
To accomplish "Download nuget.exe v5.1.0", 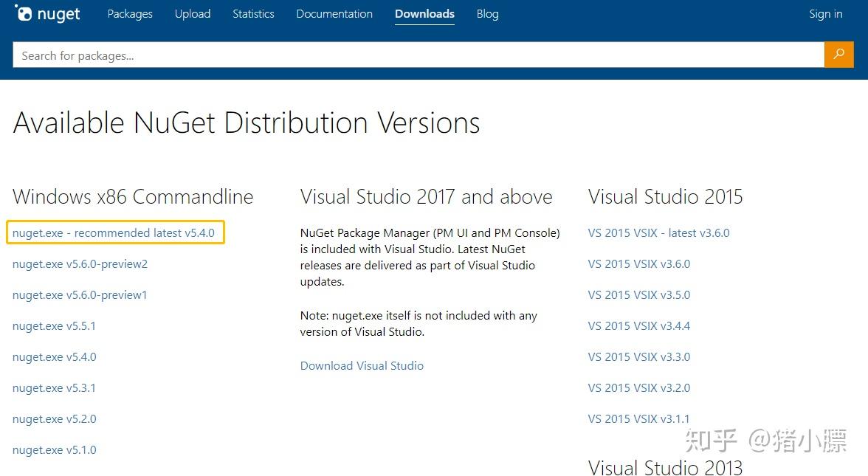I will [54, 450].
